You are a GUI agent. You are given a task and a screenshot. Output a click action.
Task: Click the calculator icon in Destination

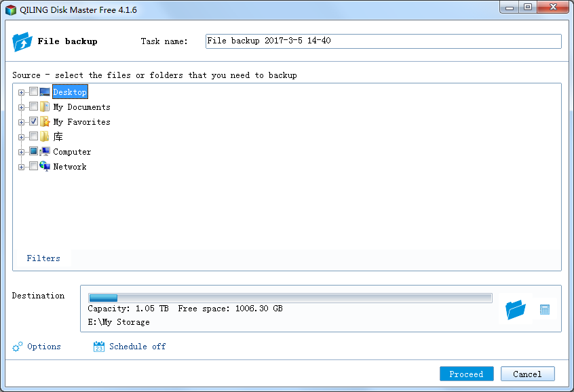tap(545, 310)
